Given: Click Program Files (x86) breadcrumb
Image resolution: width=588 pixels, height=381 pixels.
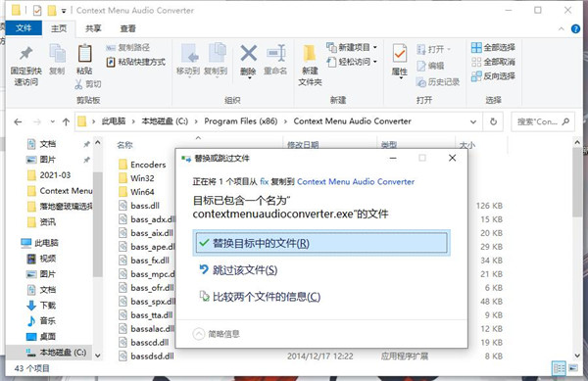Looking at the screenshot, I should (241, 121).
